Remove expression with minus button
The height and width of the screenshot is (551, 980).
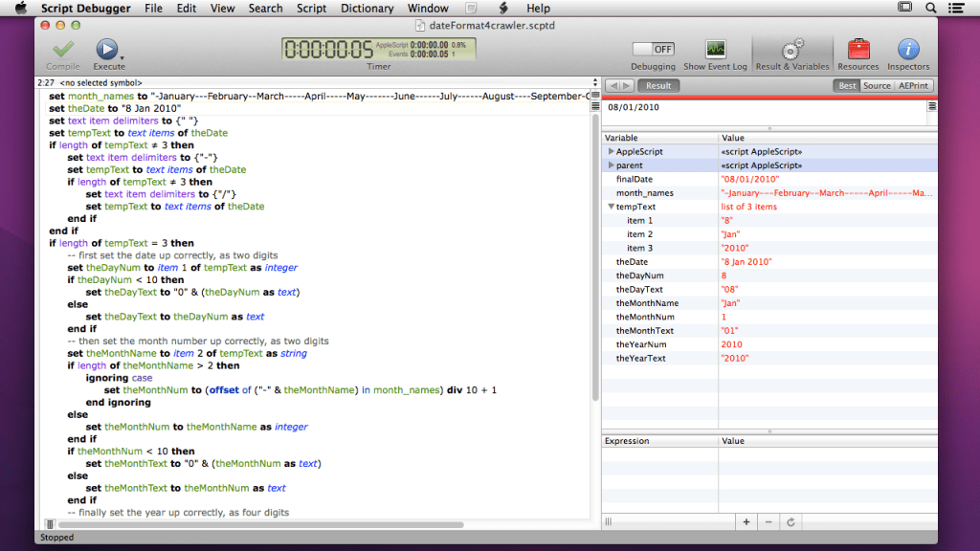tap(768, 522)
